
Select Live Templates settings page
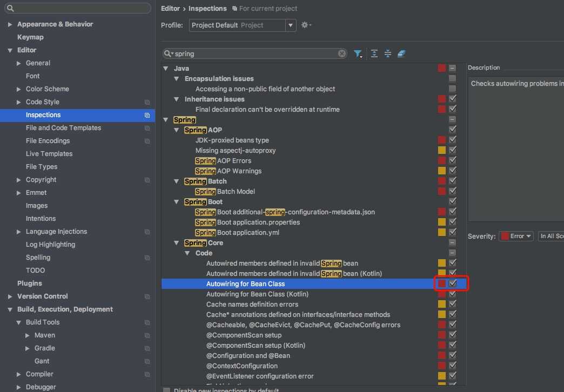pos(49,153)
